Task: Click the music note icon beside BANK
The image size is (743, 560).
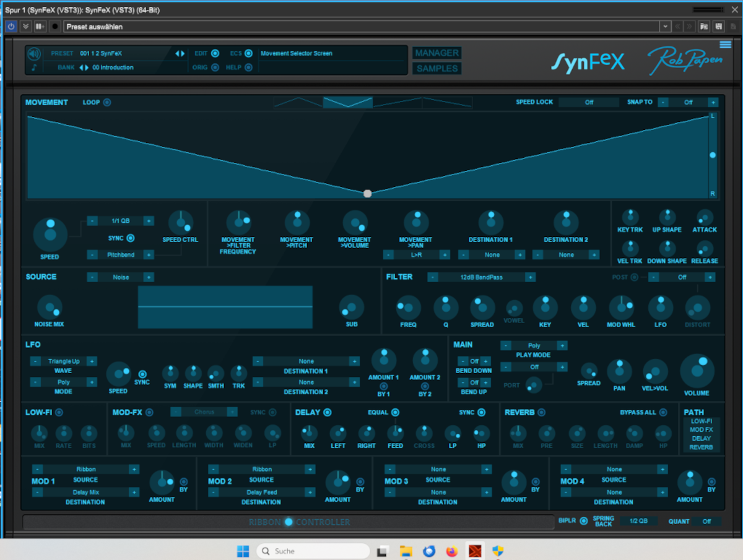Action: click(x=34, y=67)
